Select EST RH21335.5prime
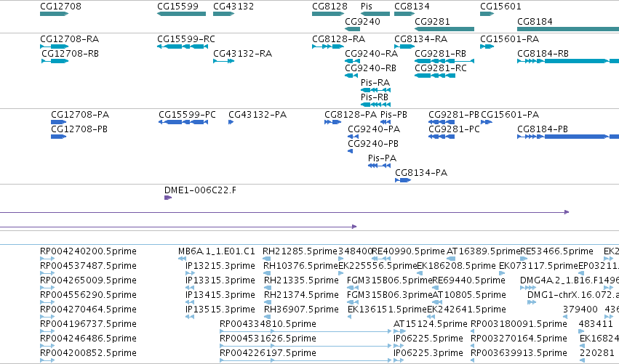Screen dimensions: 619x364 tap(267, 288)
